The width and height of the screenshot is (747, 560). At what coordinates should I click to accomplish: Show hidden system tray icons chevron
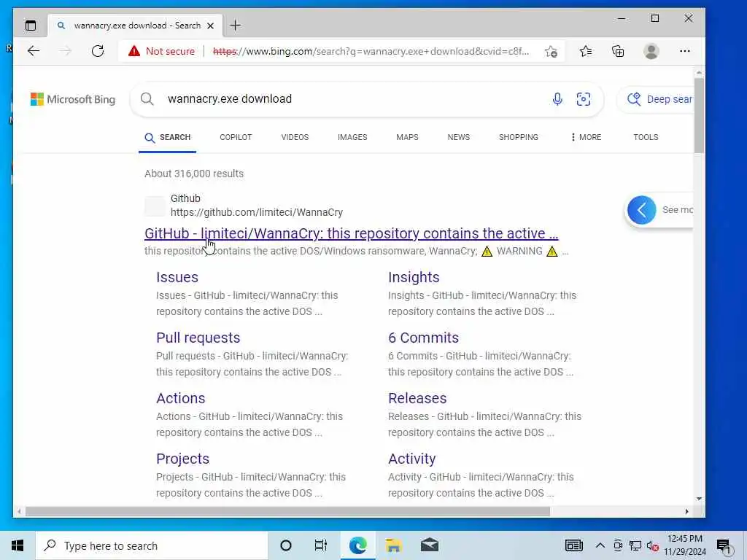[600, 545]
